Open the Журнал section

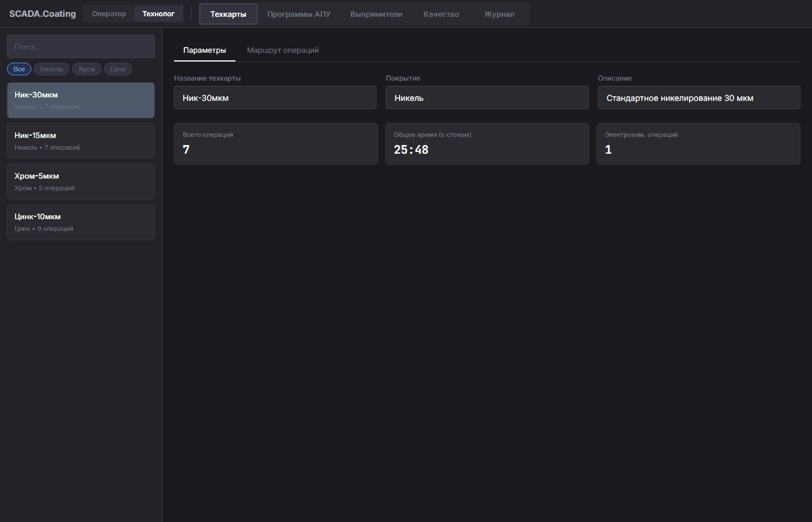pos(499,14)
